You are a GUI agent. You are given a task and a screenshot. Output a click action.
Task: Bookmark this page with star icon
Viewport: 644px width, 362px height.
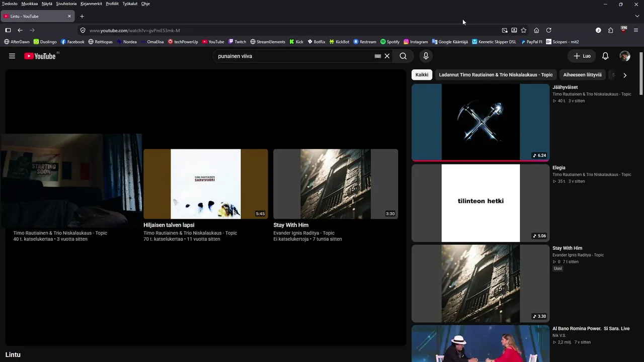524,30
